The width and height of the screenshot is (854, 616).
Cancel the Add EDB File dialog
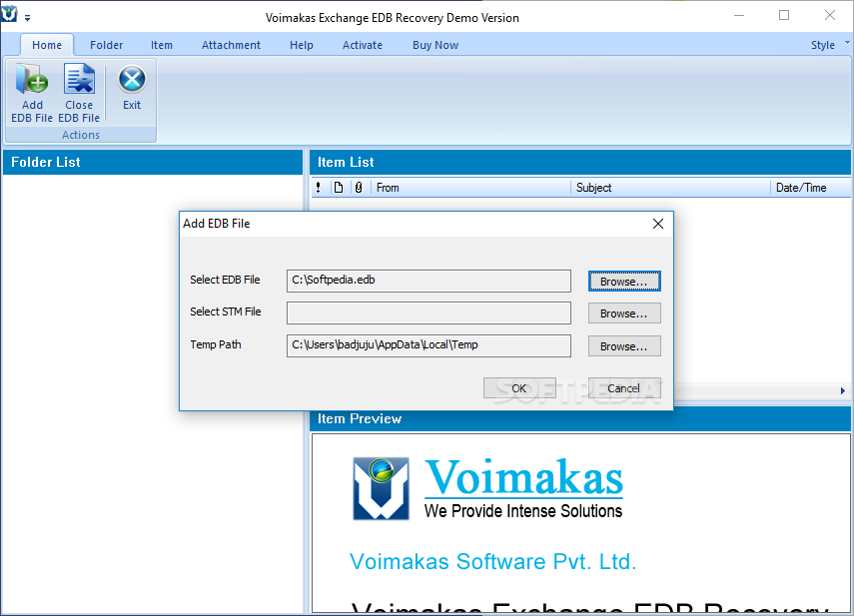click(624, 388)
